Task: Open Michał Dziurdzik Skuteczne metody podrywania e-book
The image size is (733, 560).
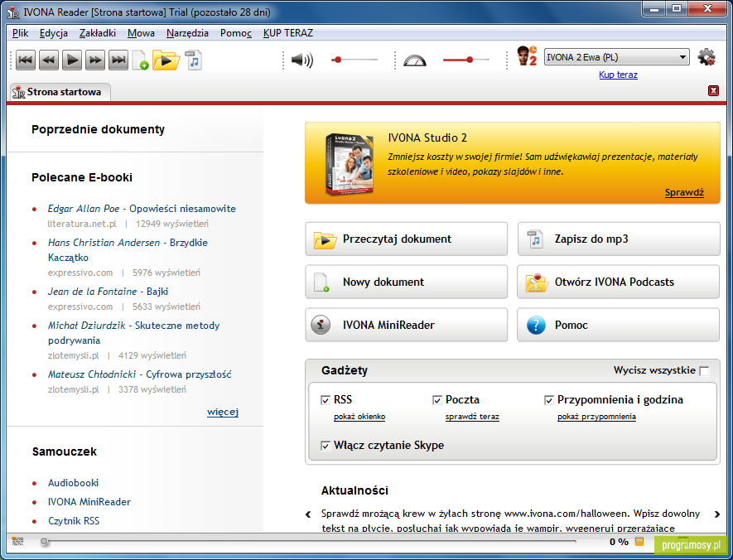Action: click(x=133, y=332)
